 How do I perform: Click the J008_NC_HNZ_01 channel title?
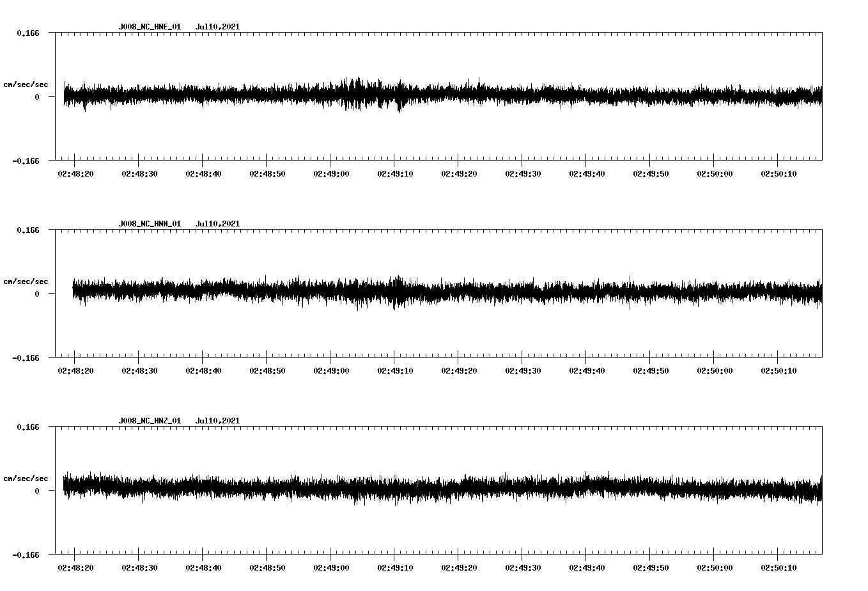150,421
